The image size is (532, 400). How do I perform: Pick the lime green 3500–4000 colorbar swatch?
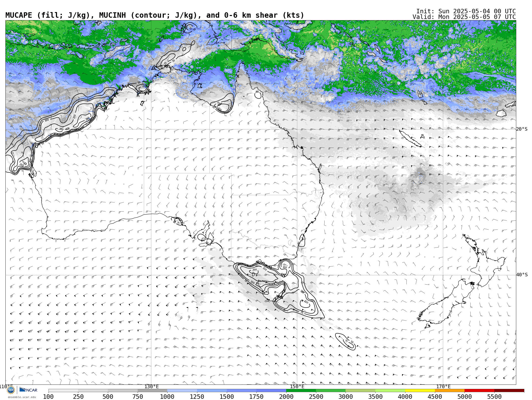pos(390,391)
